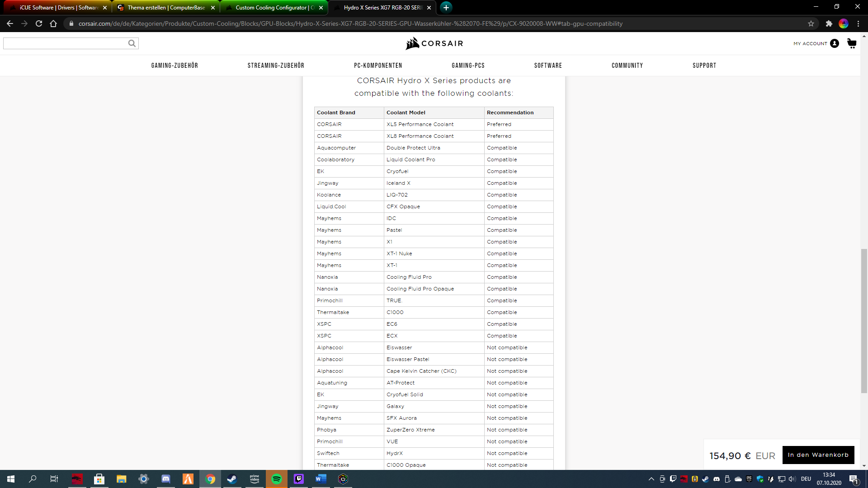Open the Gaming-Zubehör menu

click(175, 66)
